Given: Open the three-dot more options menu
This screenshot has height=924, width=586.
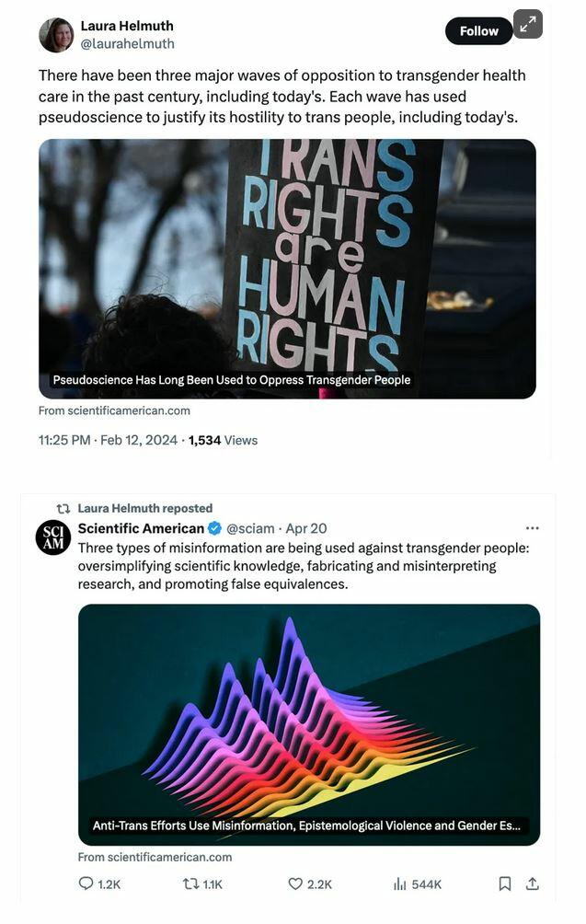Looking at the screenshot, I should pos(533,528).
